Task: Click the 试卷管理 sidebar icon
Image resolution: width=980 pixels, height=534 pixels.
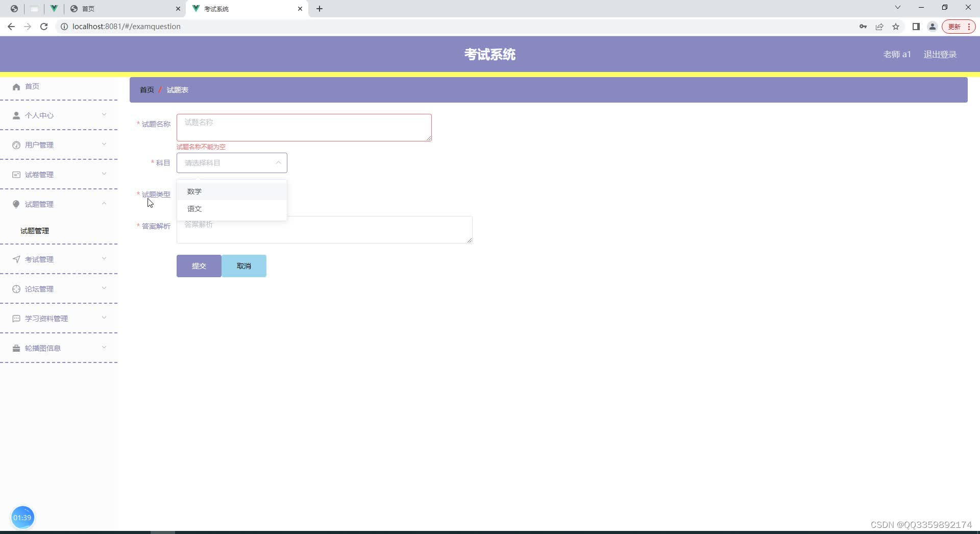Action: click(16, 175)
